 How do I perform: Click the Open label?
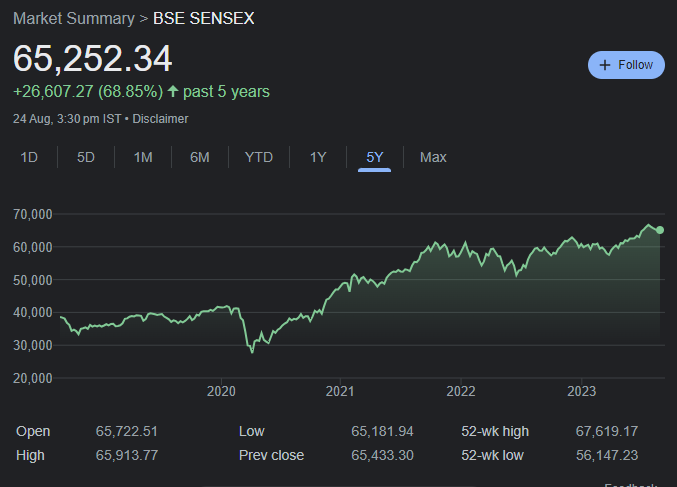coord(33,431)
